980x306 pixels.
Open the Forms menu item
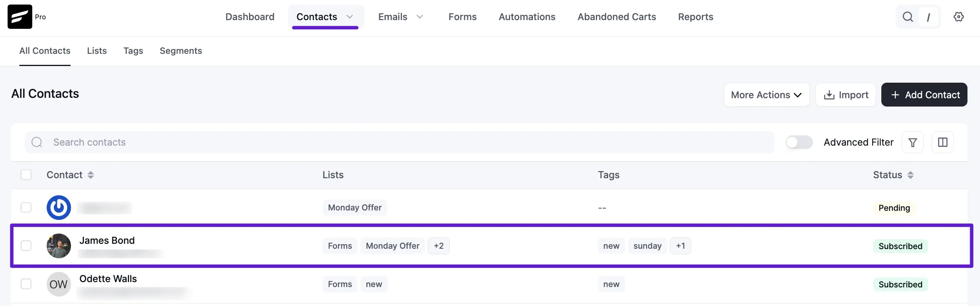tap(462, 17)
